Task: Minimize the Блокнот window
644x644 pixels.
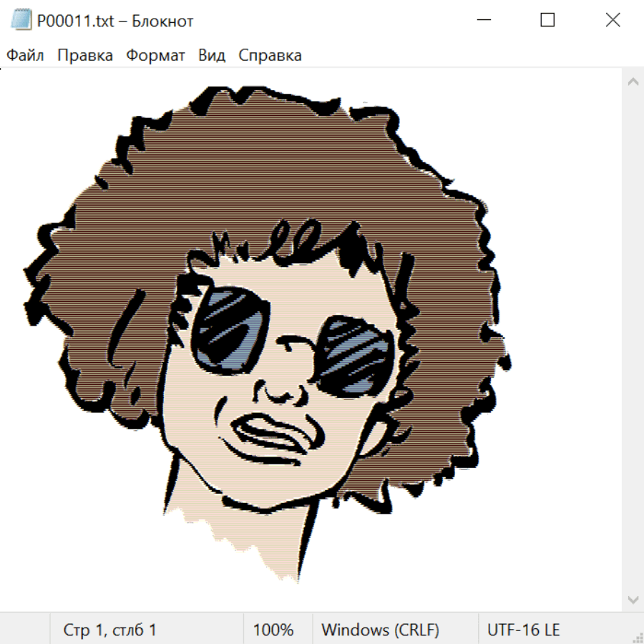Action: tap(483, 21)
